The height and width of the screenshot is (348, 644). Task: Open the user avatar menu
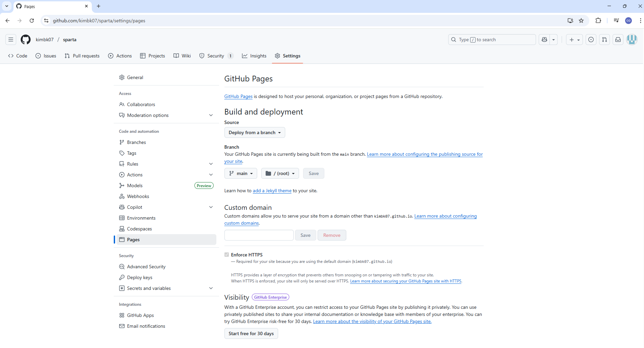[632, 40]
